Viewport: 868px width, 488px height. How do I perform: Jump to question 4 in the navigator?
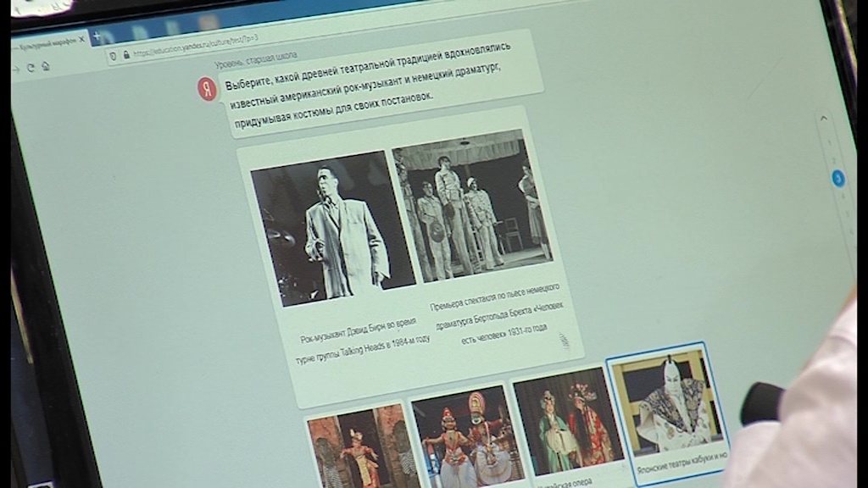[x=841, y=197]
